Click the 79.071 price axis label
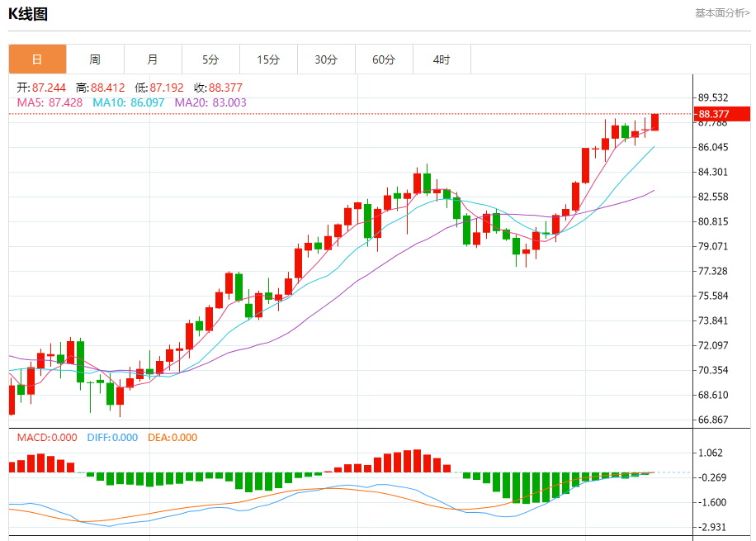 pyautogui.click(x=713, y=246)
